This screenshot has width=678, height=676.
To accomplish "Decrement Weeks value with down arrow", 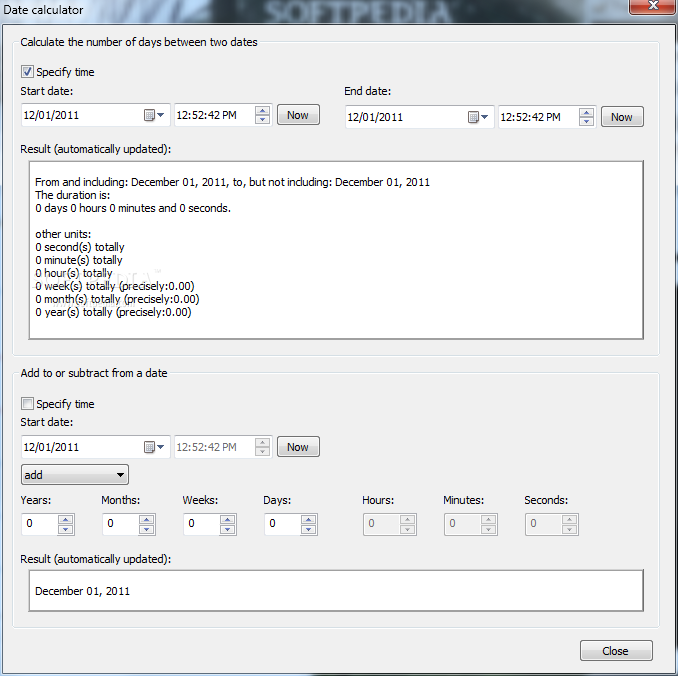I will (227, 529).
